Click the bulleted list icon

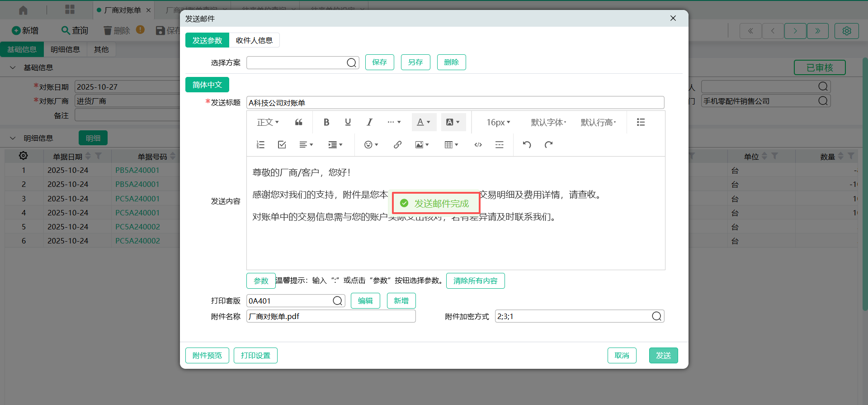coord(641,122)
